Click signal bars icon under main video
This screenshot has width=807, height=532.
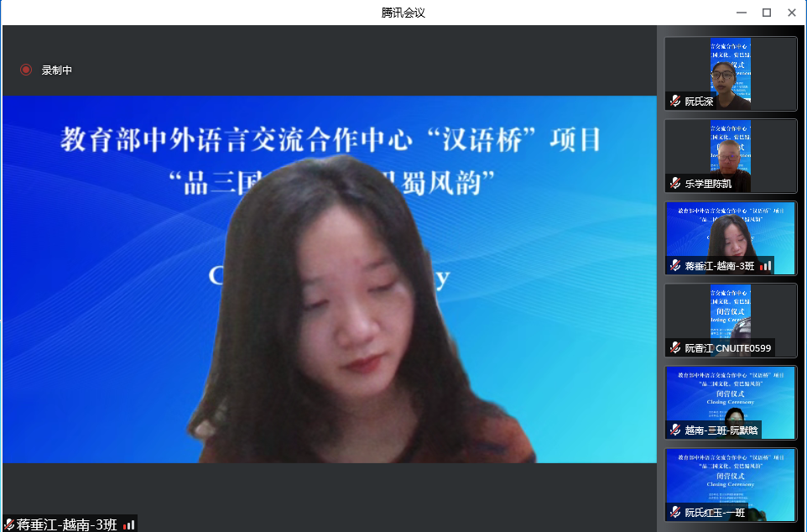coord(128,524)
